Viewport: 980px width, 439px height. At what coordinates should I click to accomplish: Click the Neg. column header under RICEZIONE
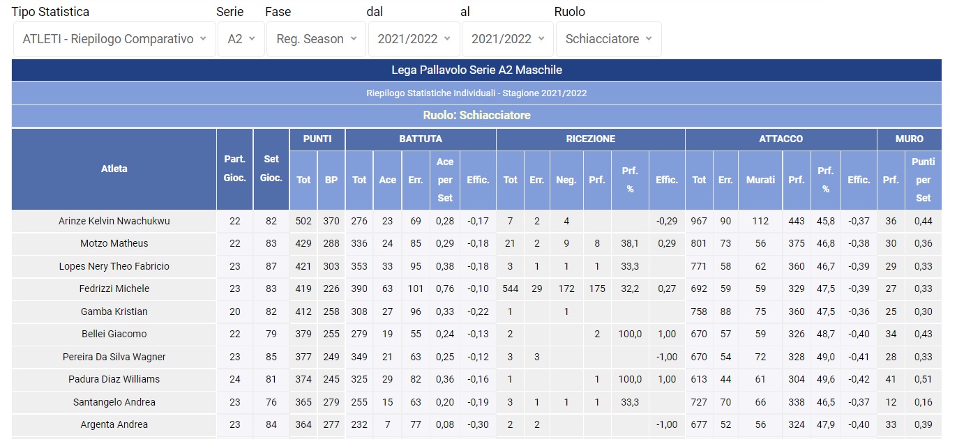click(x=566, y=180)
